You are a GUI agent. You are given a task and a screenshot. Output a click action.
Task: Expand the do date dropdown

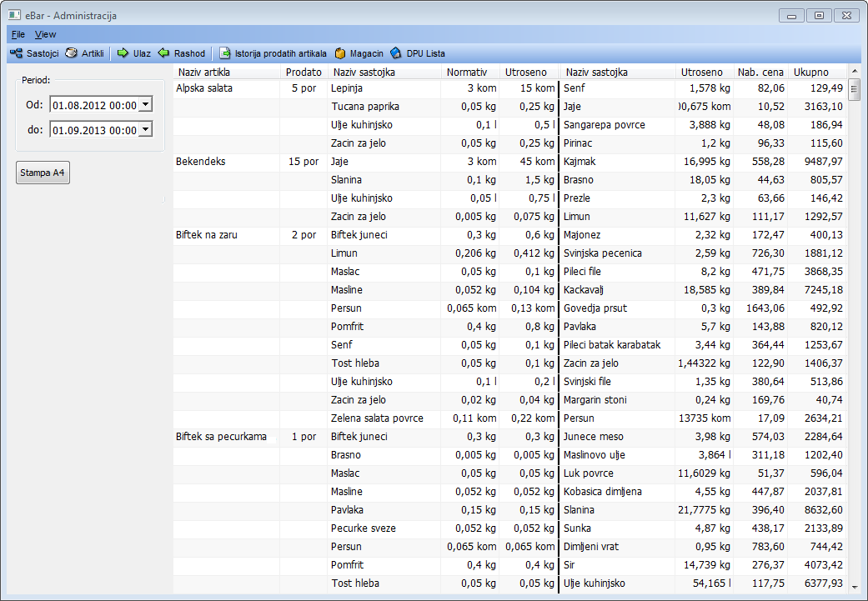pyautogui.click(x=145, y=129)
